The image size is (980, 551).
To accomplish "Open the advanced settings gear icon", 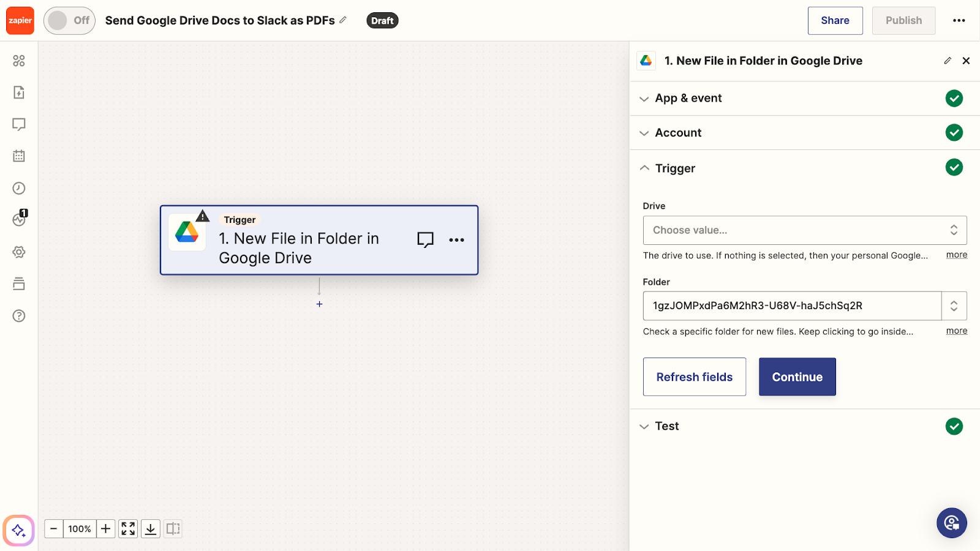I will pyautogui.click(x=19, y=252).
